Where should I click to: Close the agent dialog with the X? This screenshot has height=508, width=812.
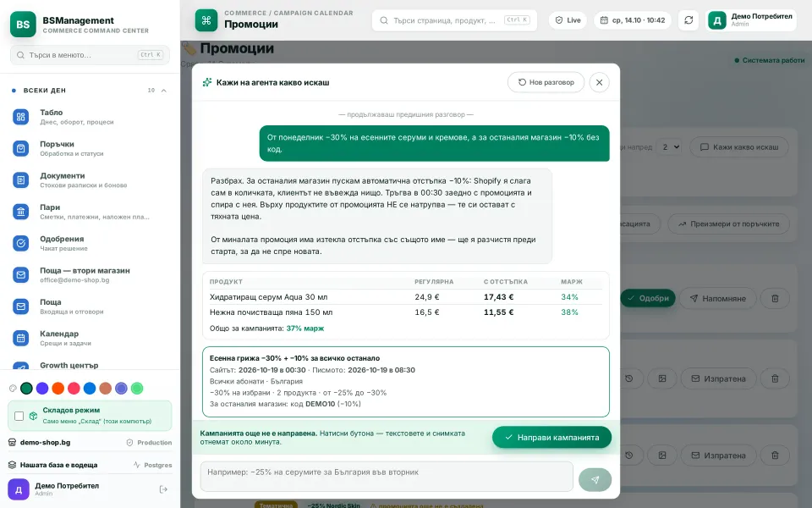pos(599,82)
